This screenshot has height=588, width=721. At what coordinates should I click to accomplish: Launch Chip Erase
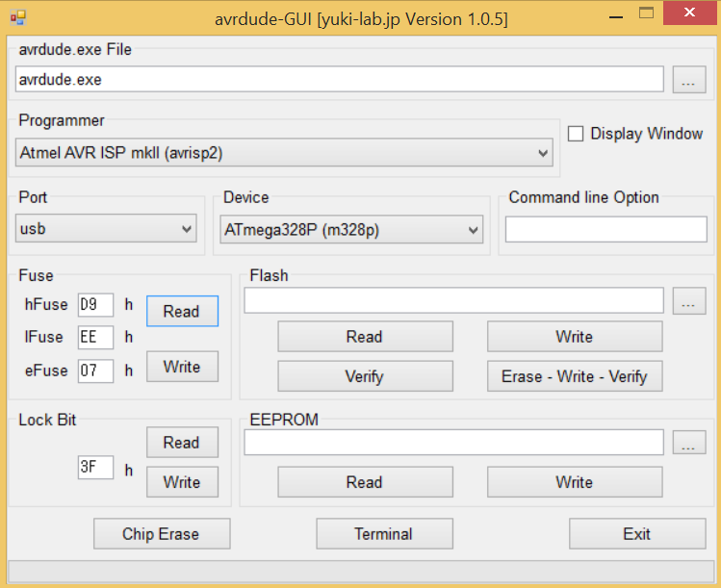161,534
